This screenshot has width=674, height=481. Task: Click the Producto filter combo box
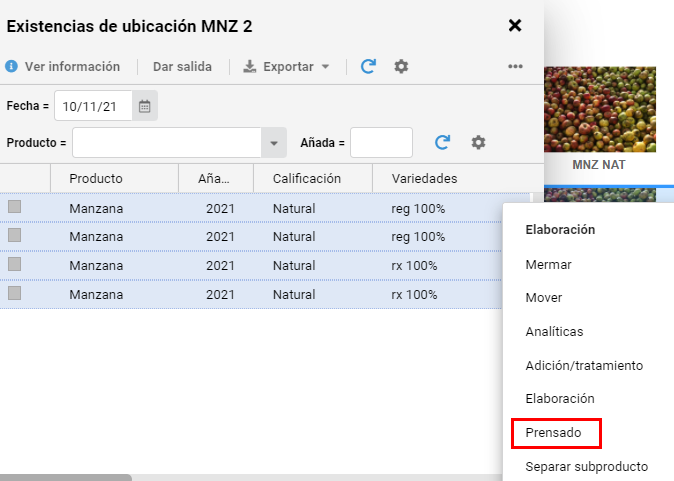pos(167,143)
